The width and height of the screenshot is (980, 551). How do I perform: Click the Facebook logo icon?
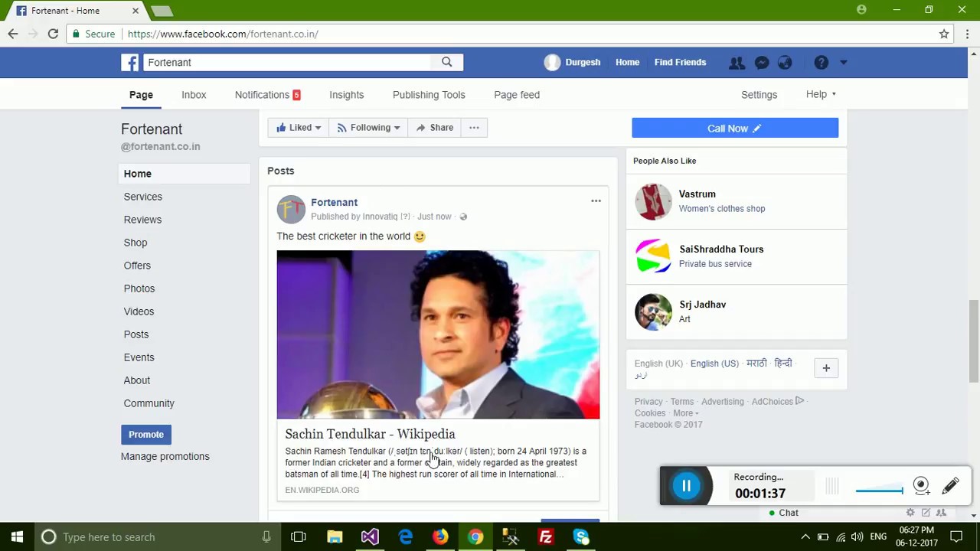130,62
